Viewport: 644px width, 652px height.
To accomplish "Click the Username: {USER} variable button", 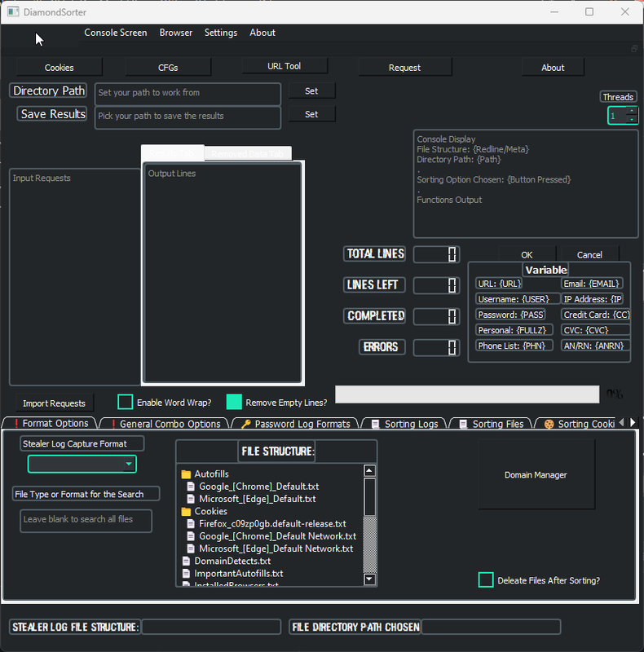I will point(517,299).
